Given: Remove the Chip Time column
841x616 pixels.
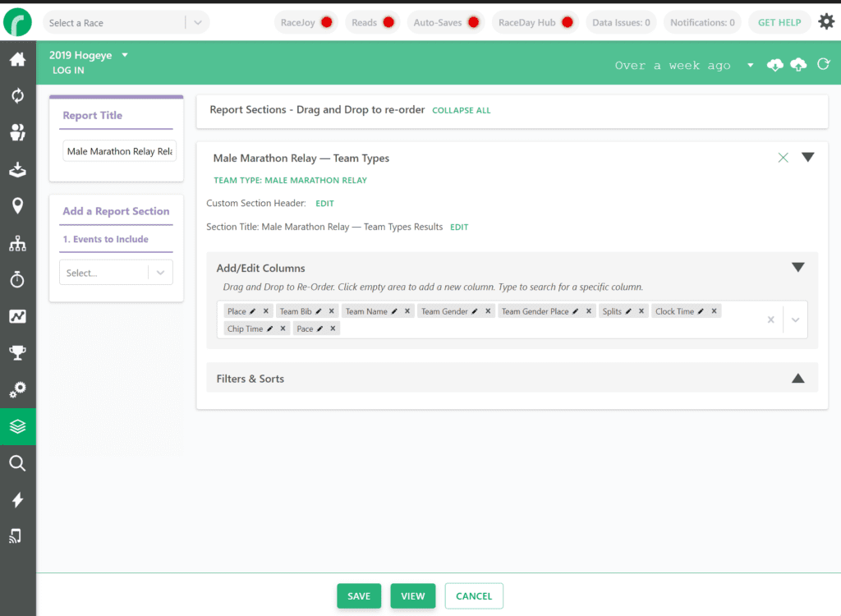Looking at the screenshot, I should (x=283, y=329).
